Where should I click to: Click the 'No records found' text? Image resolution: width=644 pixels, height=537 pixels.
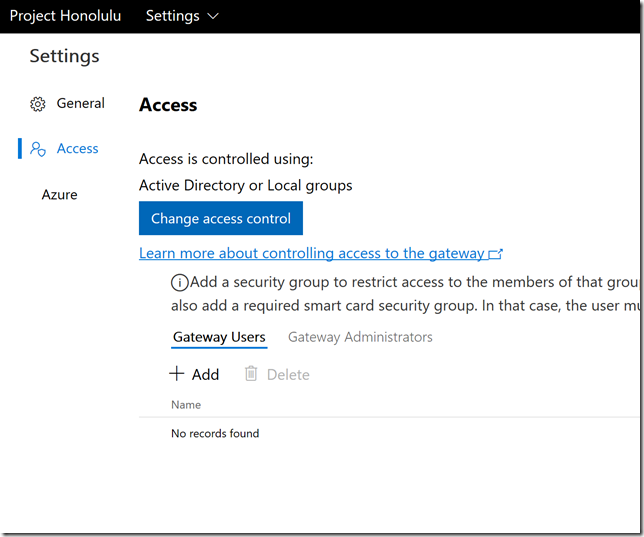tap(215, 433)
